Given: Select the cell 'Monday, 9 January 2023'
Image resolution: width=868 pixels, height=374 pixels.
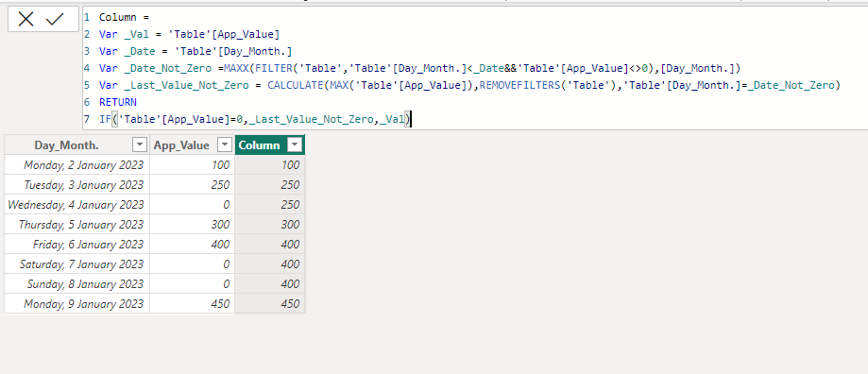Looking at the screenshot, I should pos(77,304).
